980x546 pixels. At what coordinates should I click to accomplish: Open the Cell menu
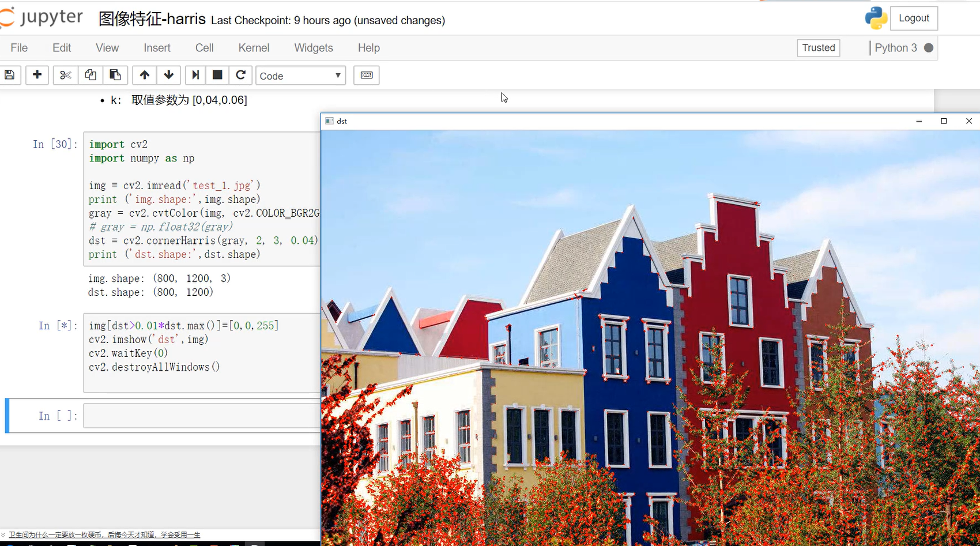204,48
